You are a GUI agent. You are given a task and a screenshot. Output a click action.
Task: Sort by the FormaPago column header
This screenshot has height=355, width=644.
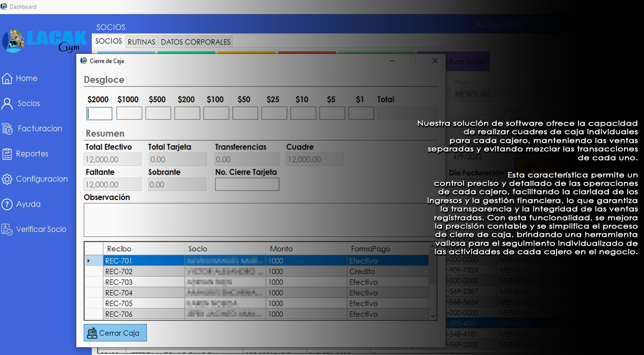point(370,249)
